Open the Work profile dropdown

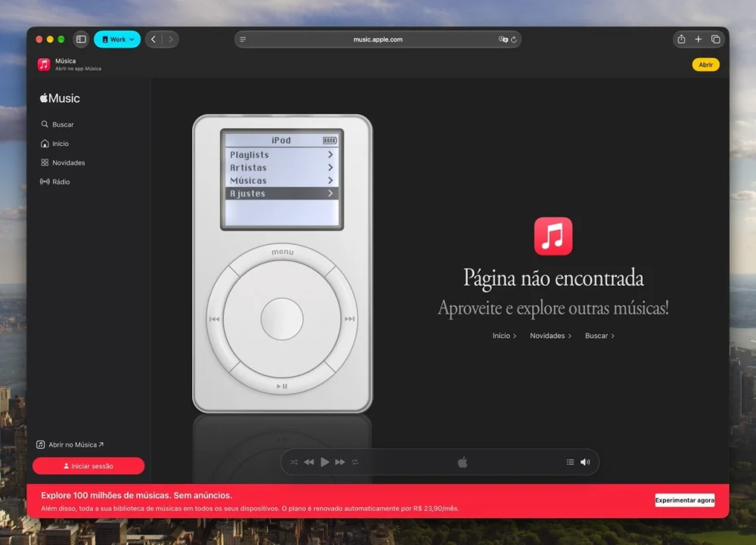[x=117, y=39]
